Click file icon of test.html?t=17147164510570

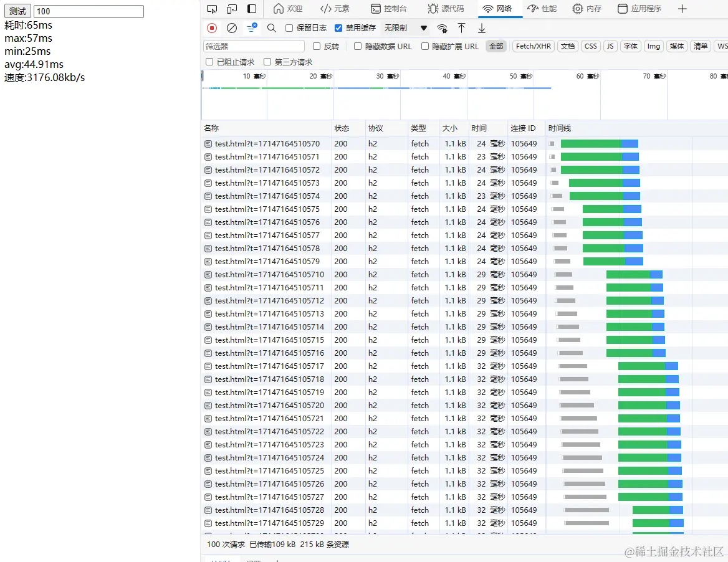pyautogui.click(x=208, y=144)
